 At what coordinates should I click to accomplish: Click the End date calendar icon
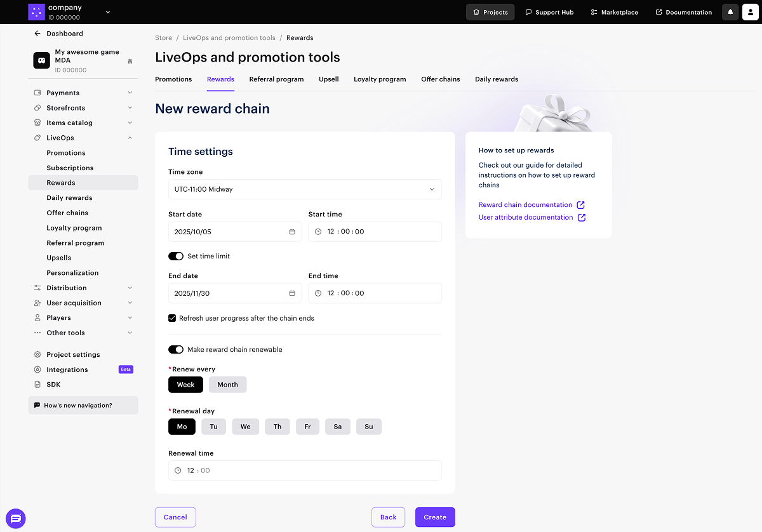292,293
